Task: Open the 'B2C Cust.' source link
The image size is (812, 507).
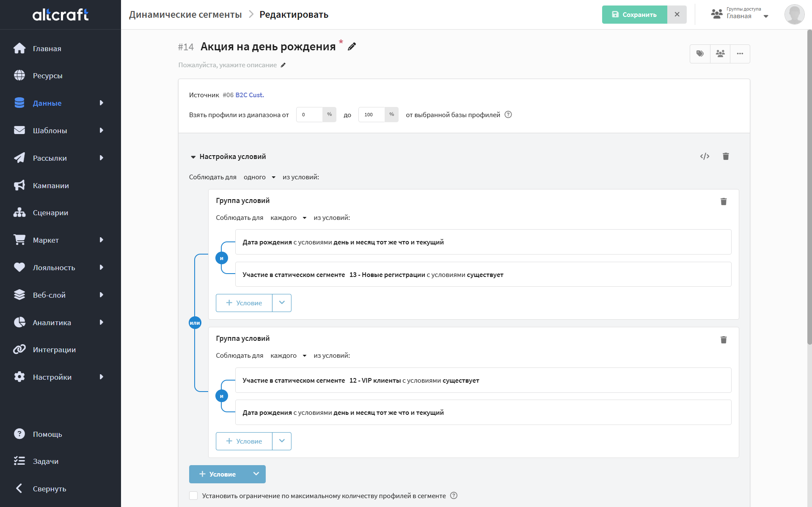Action: tap(249, 95)
